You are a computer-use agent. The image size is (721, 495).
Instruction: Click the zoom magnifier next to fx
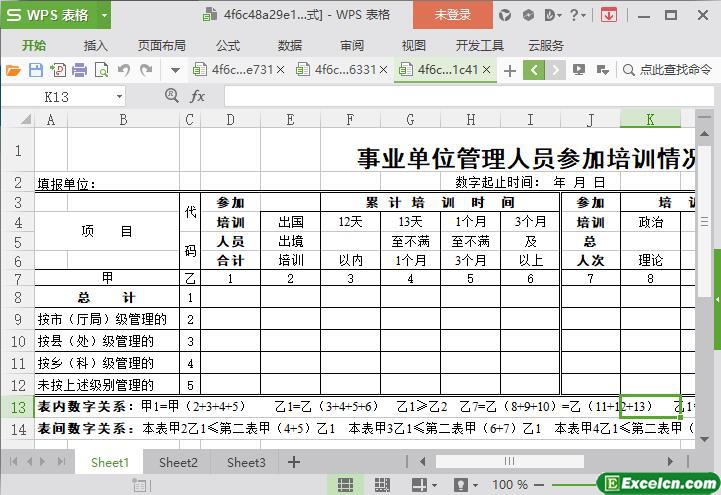point(171,96)
